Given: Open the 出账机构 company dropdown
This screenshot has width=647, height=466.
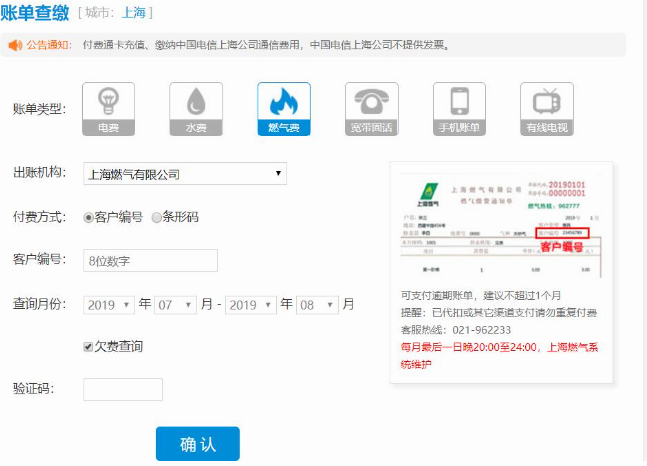Looking at the screenshot, I should pyautogui.click(x=185, y=174).
